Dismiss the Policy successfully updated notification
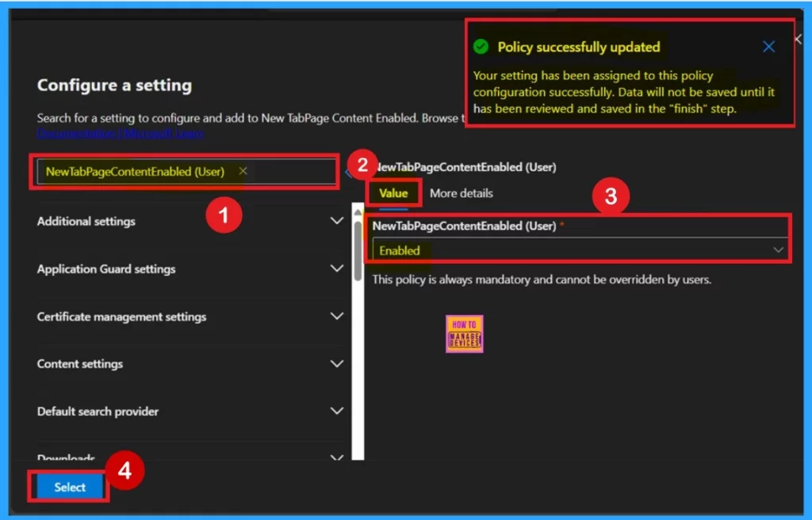Screen dimensions: 812x520 coord(768,47)
